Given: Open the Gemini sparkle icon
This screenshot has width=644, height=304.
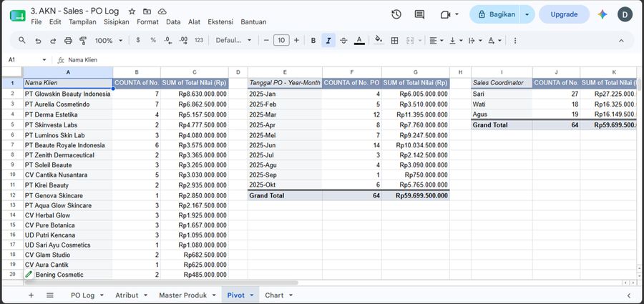Looking at the screenshot, I should click(x=602, y=14).
